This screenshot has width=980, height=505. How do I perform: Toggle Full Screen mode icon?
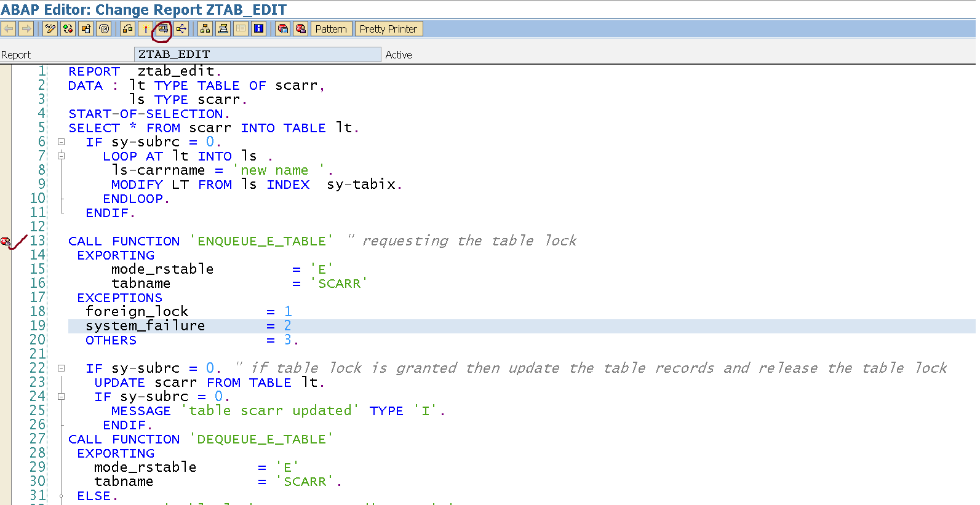(241, 29)
